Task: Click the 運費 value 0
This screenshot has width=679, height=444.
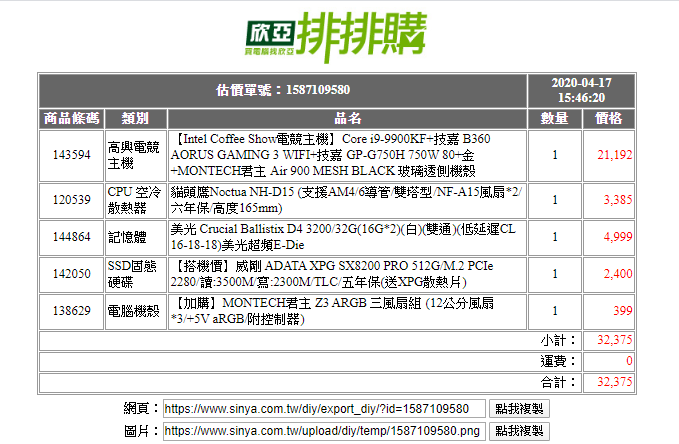Action: [629, 361]
